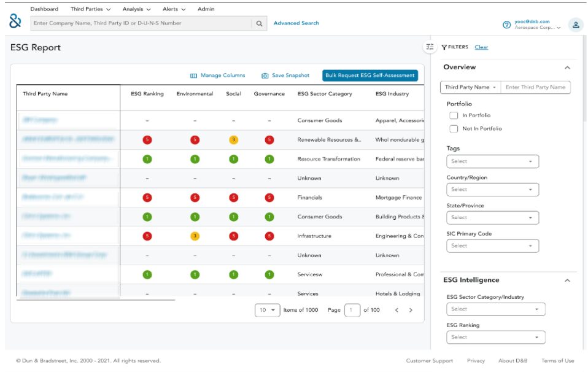Open the Country/Region Select dropdown

(x=492, y=189)
